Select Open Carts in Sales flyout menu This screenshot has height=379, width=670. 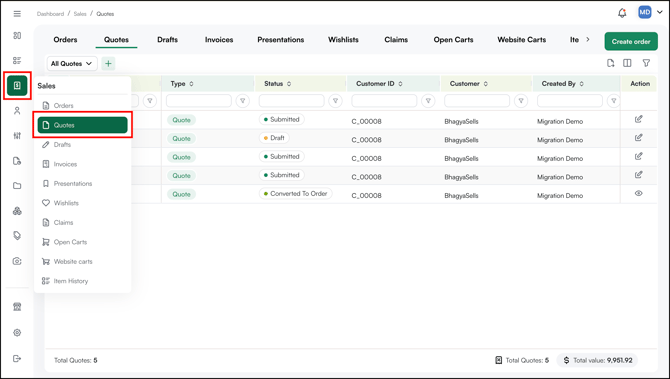tap(82, 242)
